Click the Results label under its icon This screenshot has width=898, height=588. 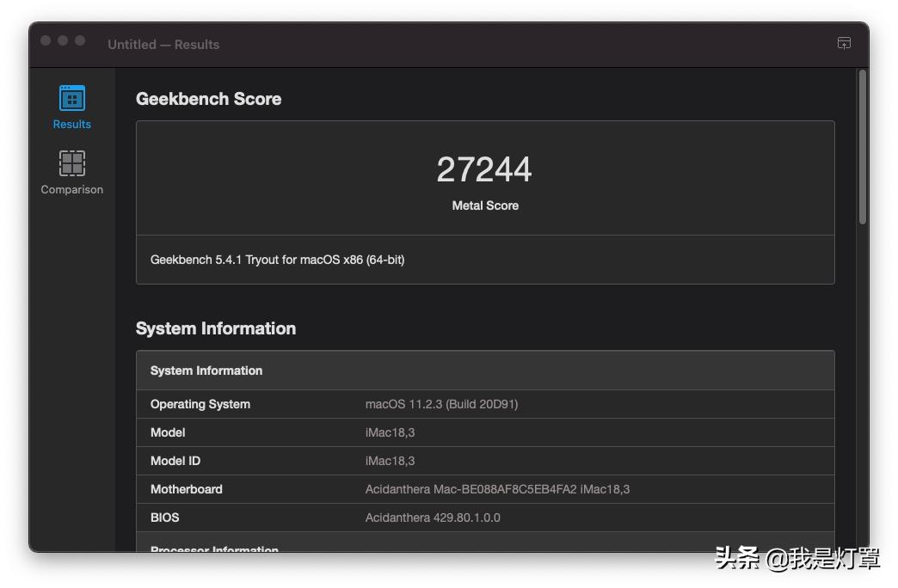[x=71, y=124]
